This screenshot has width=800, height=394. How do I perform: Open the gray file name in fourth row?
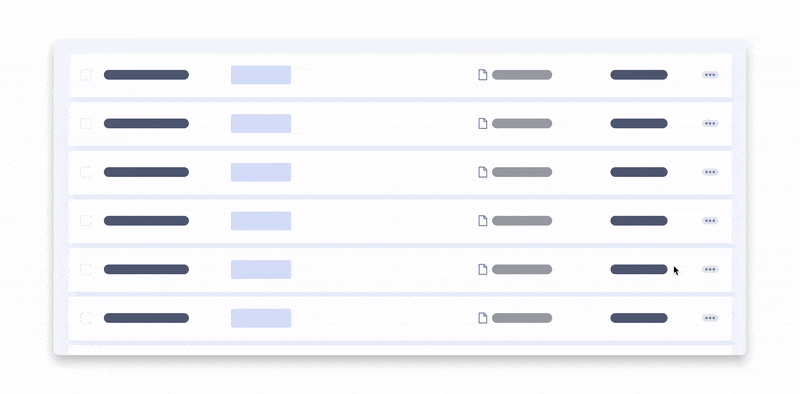(522, 221)
